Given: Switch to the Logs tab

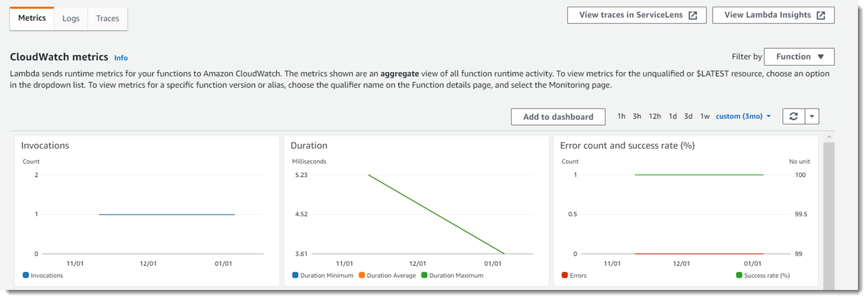Looking at the screenshot, I should pos(71,19).
